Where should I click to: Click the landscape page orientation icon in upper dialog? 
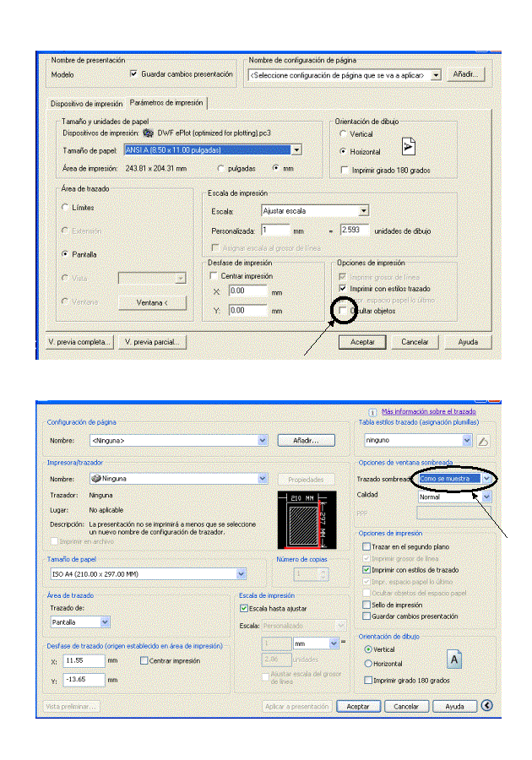point(409,146)
